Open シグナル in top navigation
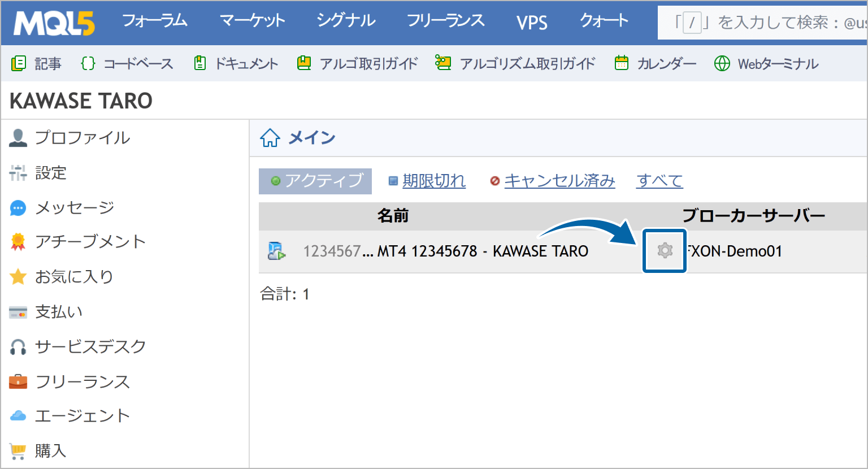 pyautogui.click(x=346, y=21)
